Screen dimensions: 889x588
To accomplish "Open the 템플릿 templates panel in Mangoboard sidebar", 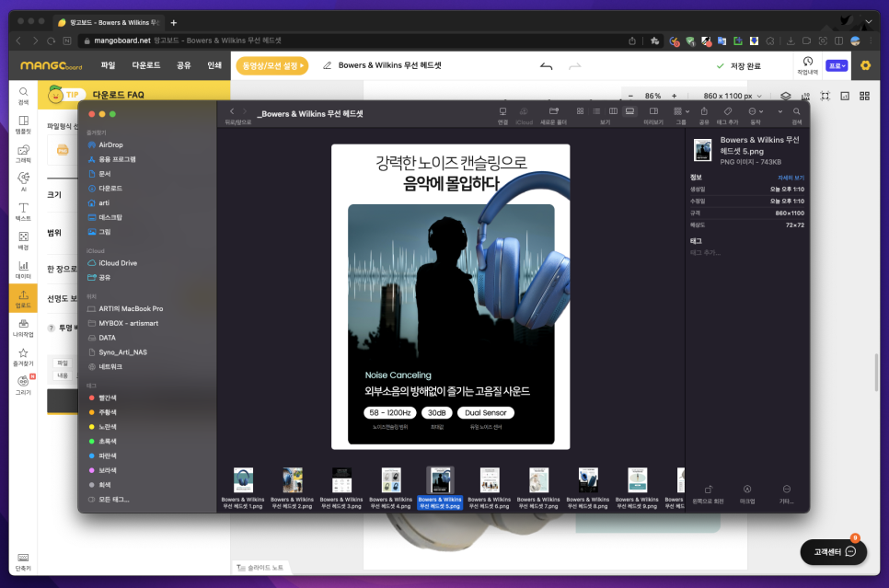I will (x=23, y=124).
